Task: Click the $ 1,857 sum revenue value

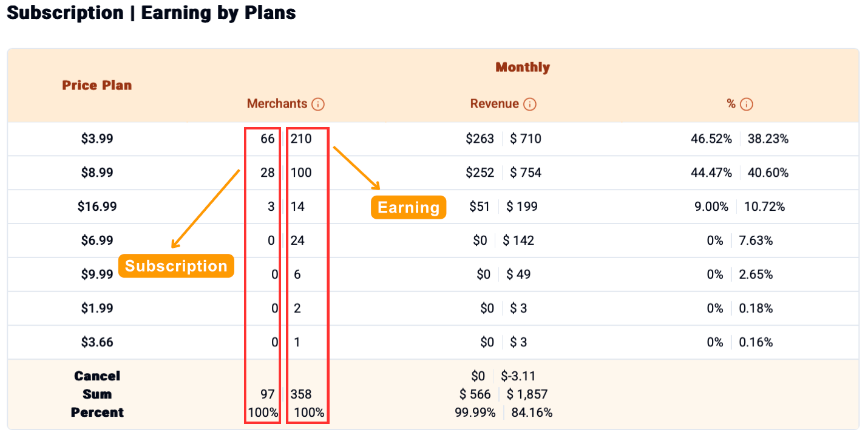Action: pos(527,395)
